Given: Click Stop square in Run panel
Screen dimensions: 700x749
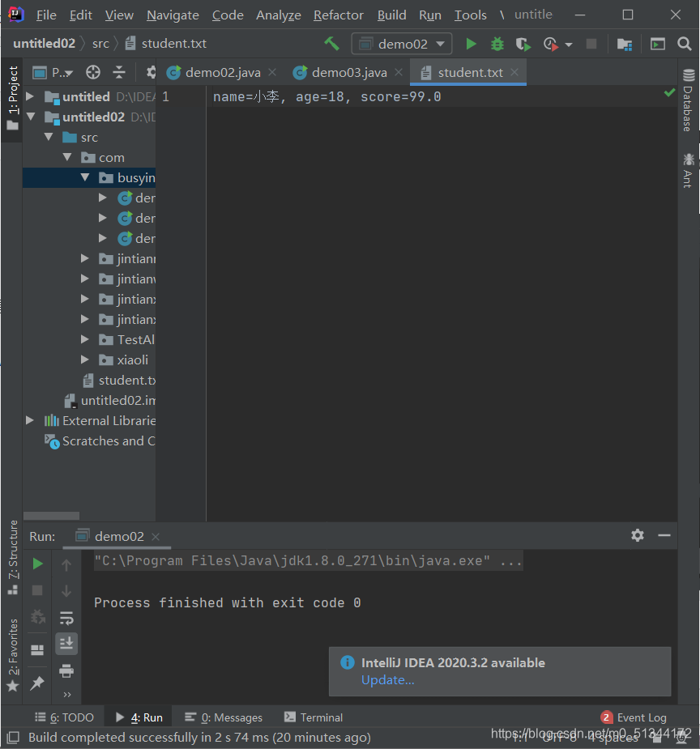Looking at the screenshot, I should pos(37,590).
